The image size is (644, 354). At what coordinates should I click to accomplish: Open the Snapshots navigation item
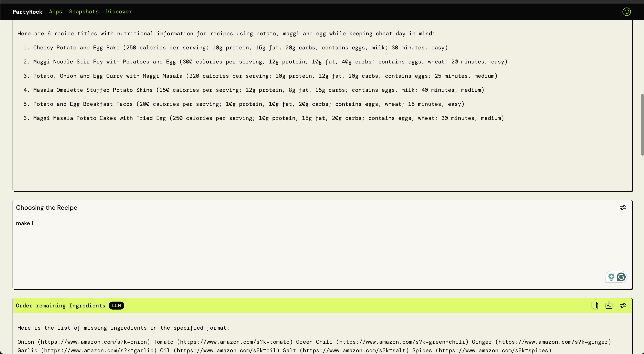click(x=84, y=12)
